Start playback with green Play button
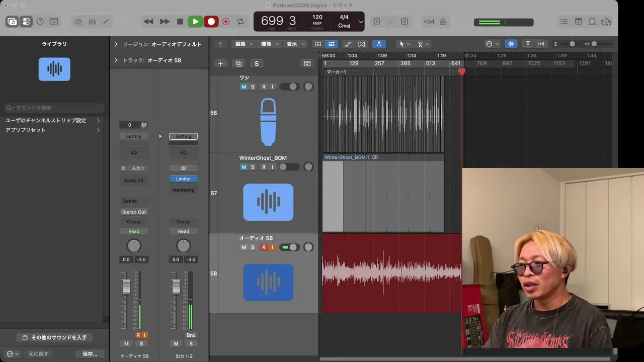644x362 pixels. point(195,22)
